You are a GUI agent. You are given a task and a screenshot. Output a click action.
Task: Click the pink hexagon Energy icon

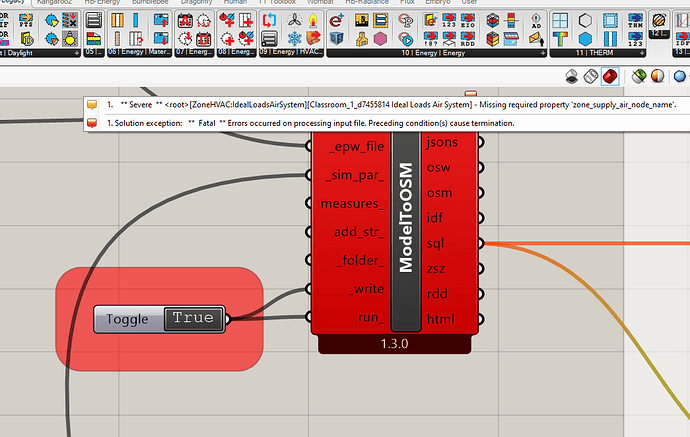point(380,39)
